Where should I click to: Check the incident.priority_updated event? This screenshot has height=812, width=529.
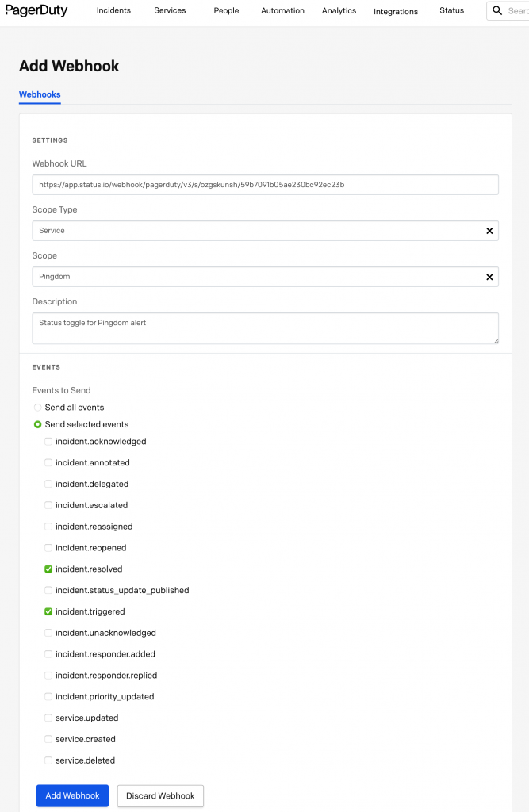click(48, 696)
